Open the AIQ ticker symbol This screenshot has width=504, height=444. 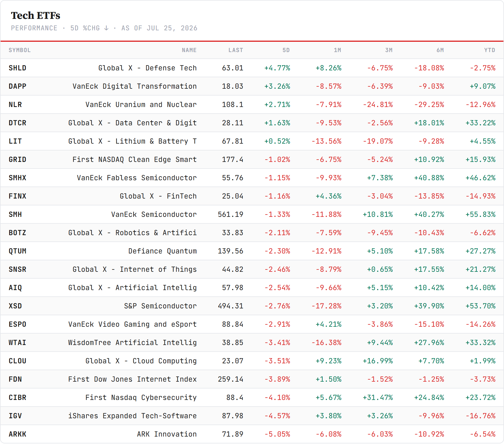[15, 288]
